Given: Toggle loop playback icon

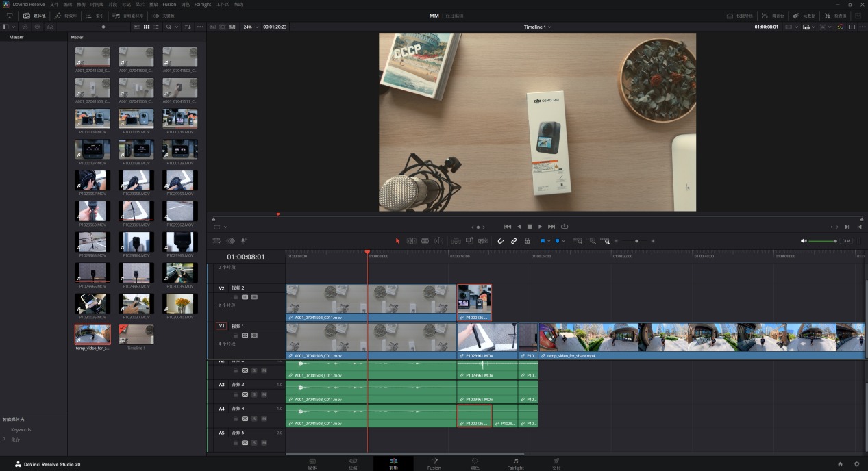Looking at the screenshot, I should (x=565, y=227).
